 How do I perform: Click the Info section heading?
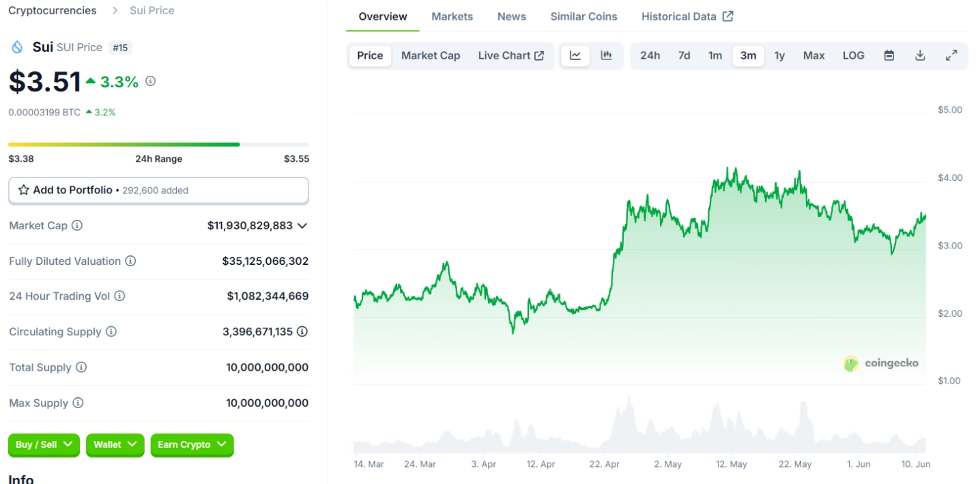coord(21,479)
